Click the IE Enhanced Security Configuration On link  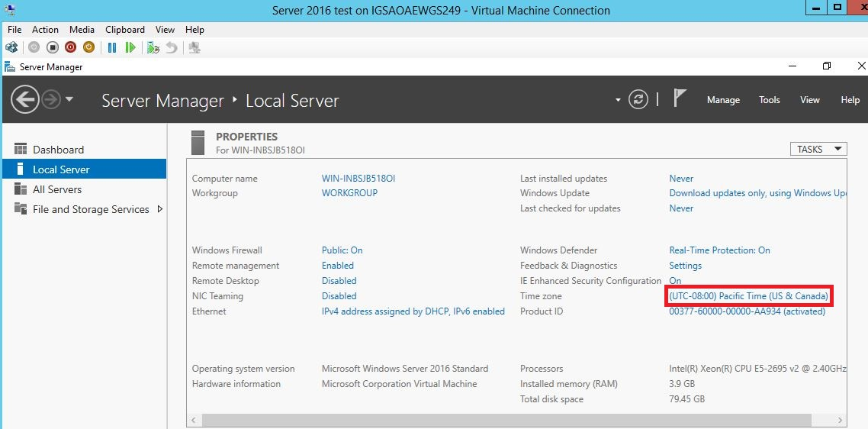pos(675,281)
